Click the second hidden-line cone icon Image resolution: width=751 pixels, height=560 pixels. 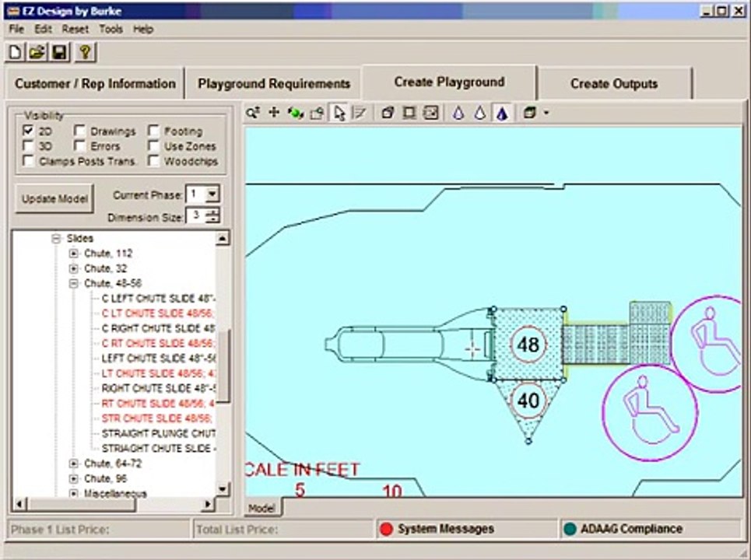[x=480, y=114]
